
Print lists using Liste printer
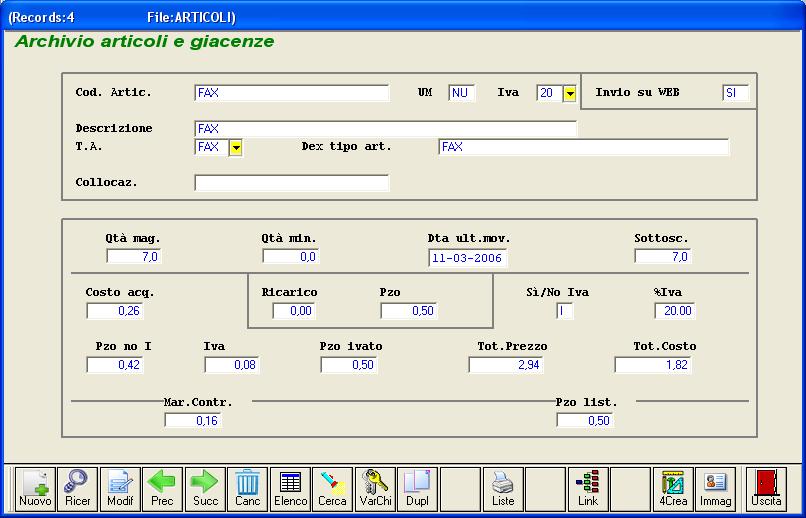tap(503, 489)
